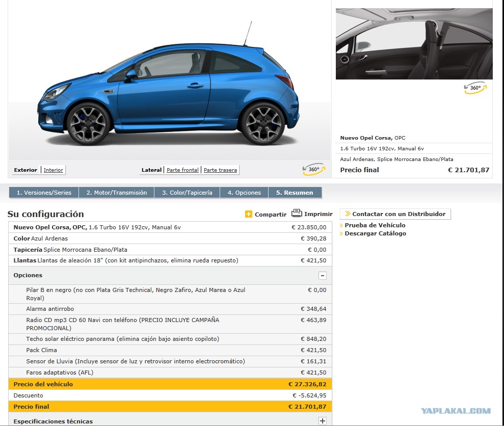The image size is (504, 426).
Task: Click the 'Nuevo Opel Corsa, OPC' sidebar title
Action: point(373,138)
